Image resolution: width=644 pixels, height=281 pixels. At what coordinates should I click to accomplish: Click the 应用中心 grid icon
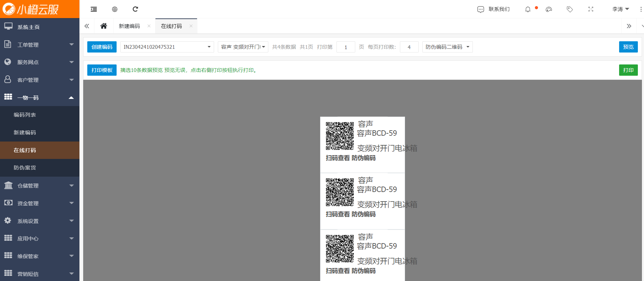(8, 238)
